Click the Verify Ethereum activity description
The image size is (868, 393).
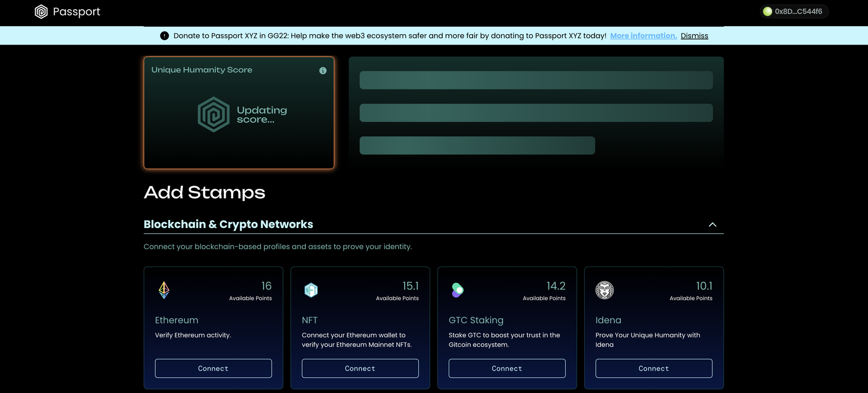[193, 335]
